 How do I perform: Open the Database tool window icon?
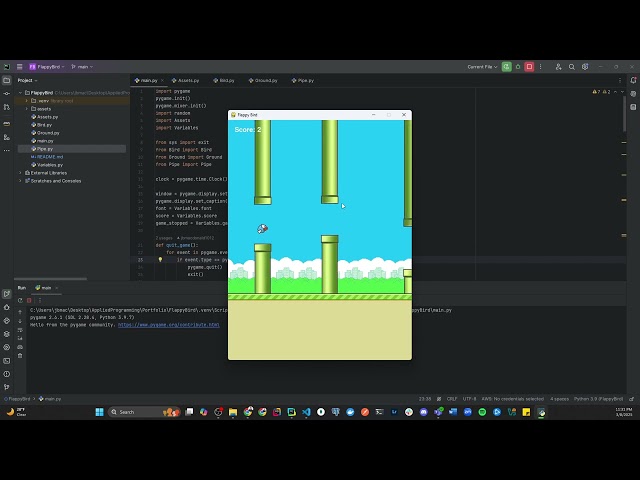tap(633, 107)
